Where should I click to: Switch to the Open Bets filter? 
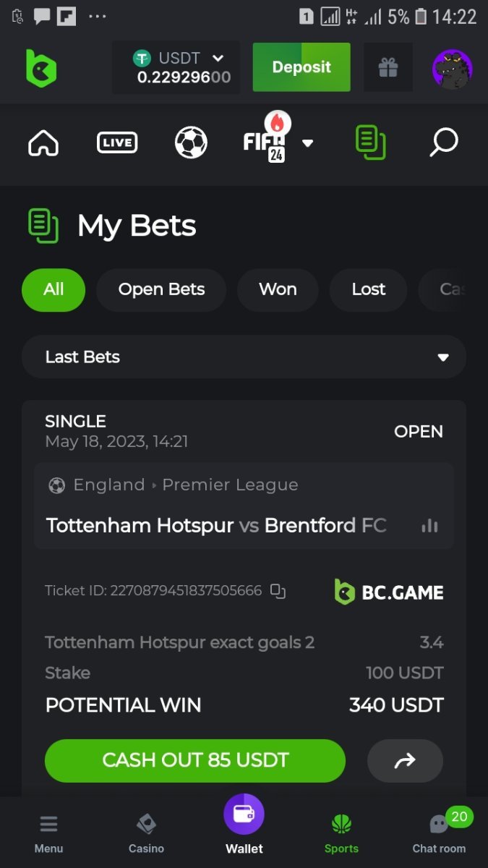click(161, 289)
